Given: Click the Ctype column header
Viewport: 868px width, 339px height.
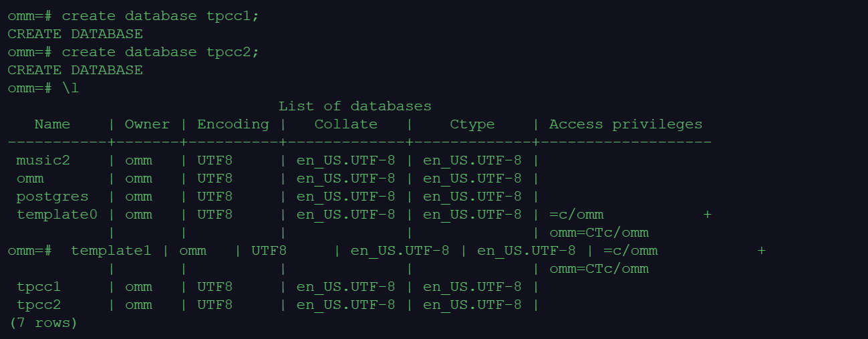Looking at the screenshot, I should 472,124.
